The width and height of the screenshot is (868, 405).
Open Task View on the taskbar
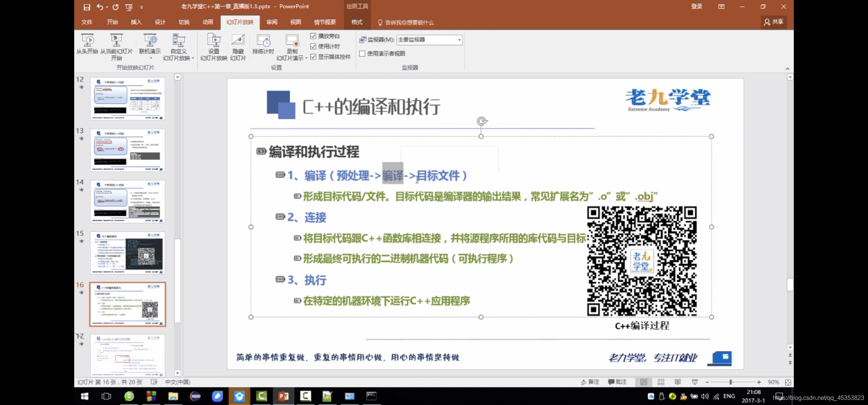tap(106, 396)
